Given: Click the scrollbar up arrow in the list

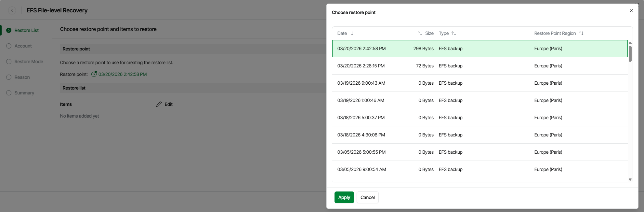Looking at the screenshot, I should (x=630, y=43).
